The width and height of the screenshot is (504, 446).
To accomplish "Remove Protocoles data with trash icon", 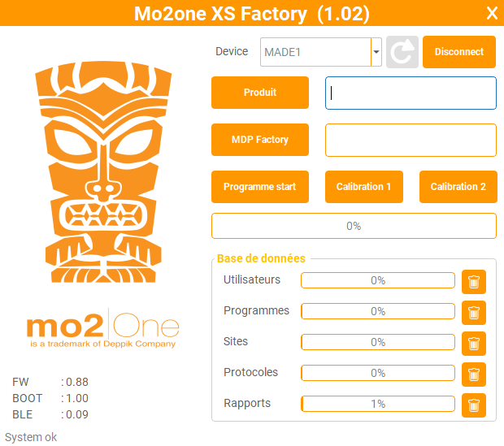I will pyautogui.click(x=474, y=375).
